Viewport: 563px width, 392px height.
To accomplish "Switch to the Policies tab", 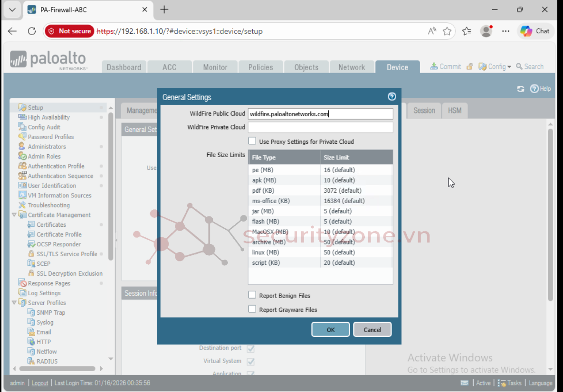I will click(260, 67).
